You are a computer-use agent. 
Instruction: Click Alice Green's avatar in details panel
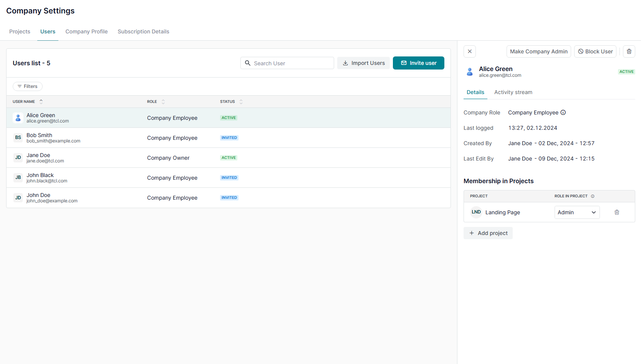pos(470,72)
